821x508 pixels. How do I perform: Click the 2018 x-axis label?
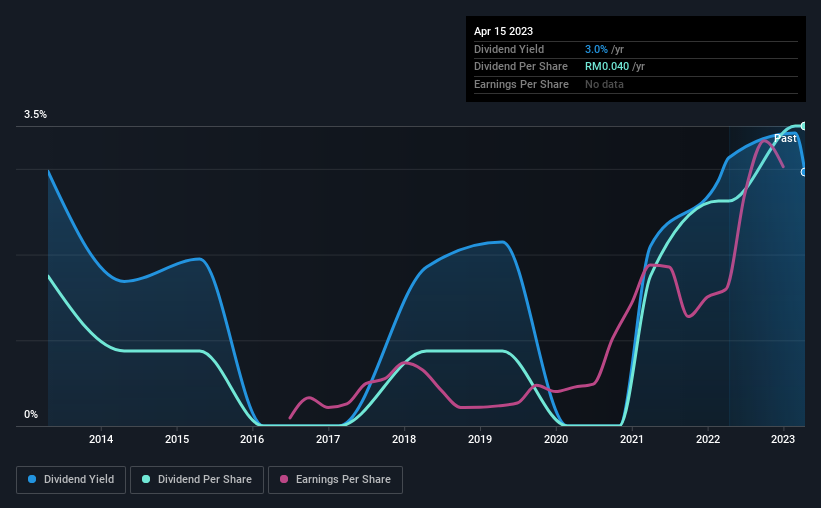point(404,439)
